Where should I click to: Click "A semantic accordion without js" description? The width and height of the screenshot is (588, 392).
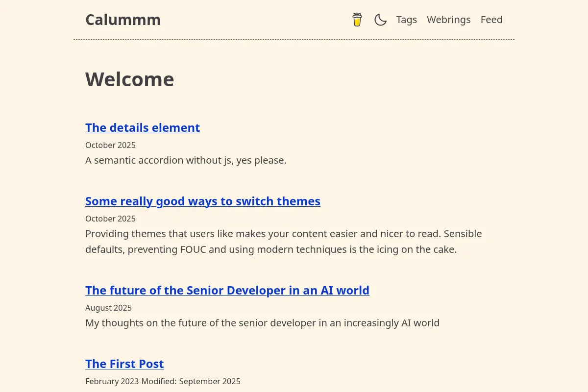(x=186, y=160)
